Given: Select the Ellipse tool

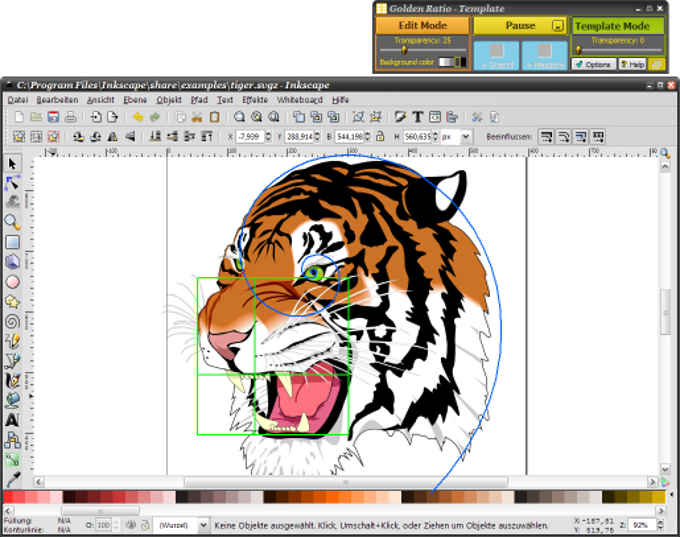Looking at the screenshot, I should (13, 282).
